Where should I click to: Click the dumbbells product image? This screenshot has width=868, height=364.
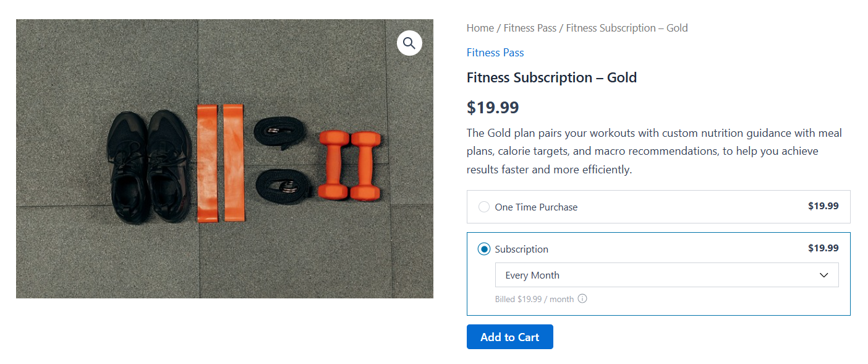pyautogui.click(x=224, y=158)
